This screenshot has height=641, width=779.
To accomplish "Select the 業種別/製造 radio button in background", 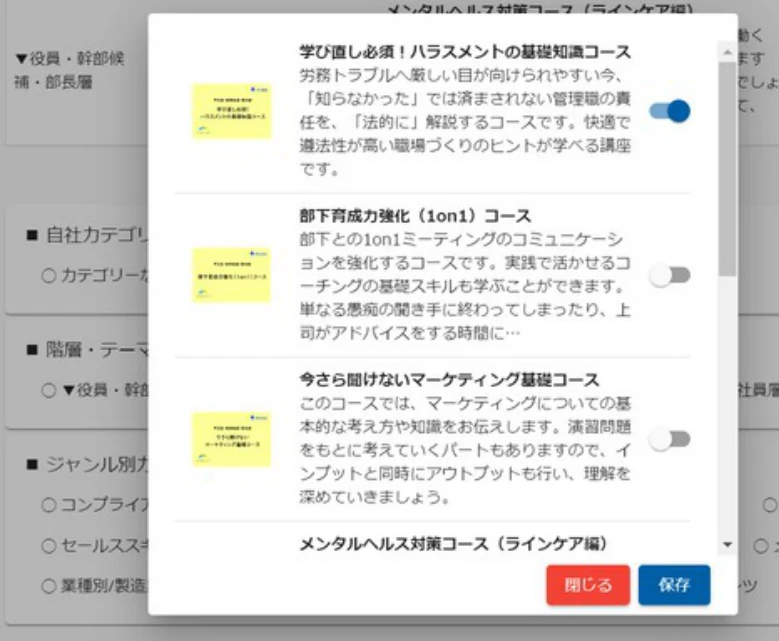I will coord(49,586).
